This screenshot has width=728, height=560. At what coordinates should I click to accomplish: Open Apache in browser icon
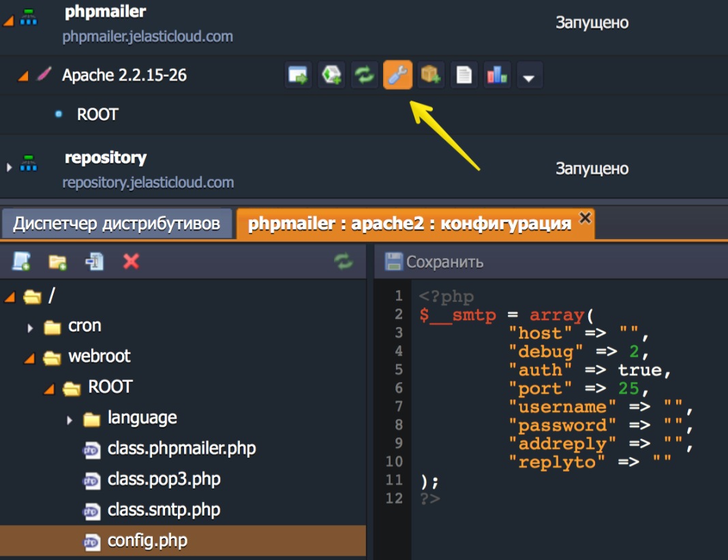(x=298, y=75)
